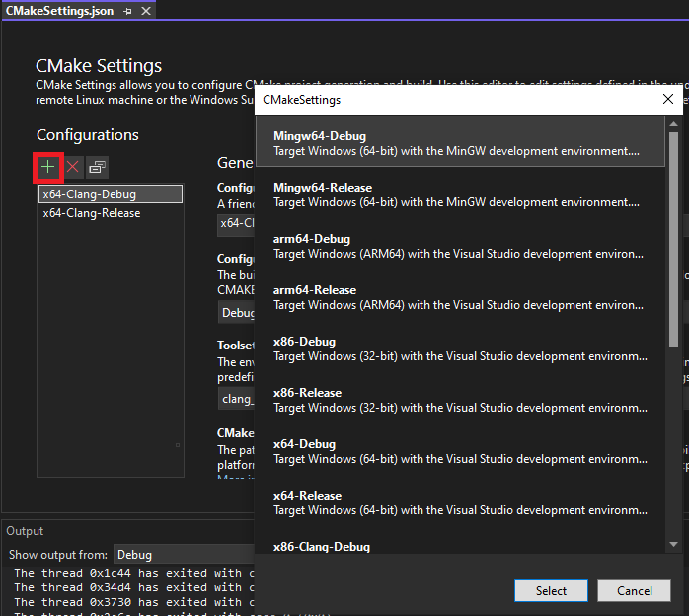The width and height of the screenshot is (689, 616).
Task: Click the green plus add configuration icon
Action: (x=48, y=167)
